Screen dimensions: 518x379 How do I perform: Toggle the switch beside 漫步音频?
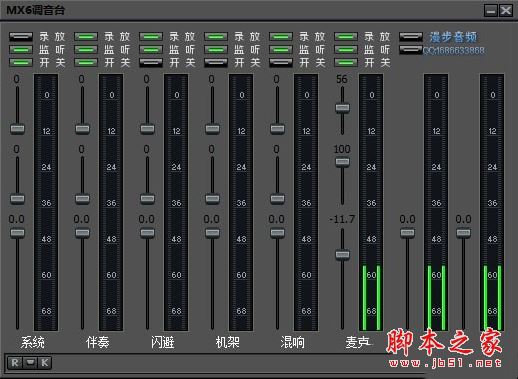(x=411, y=36)
